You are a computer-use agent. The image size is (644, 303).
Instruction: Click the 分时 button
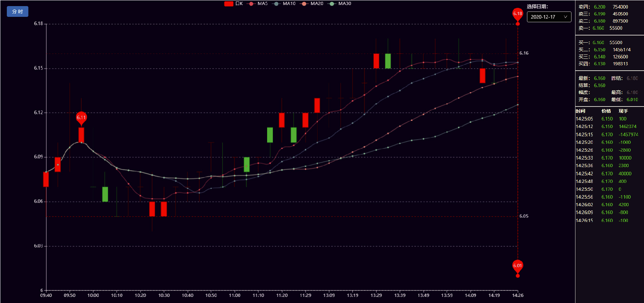18,11
